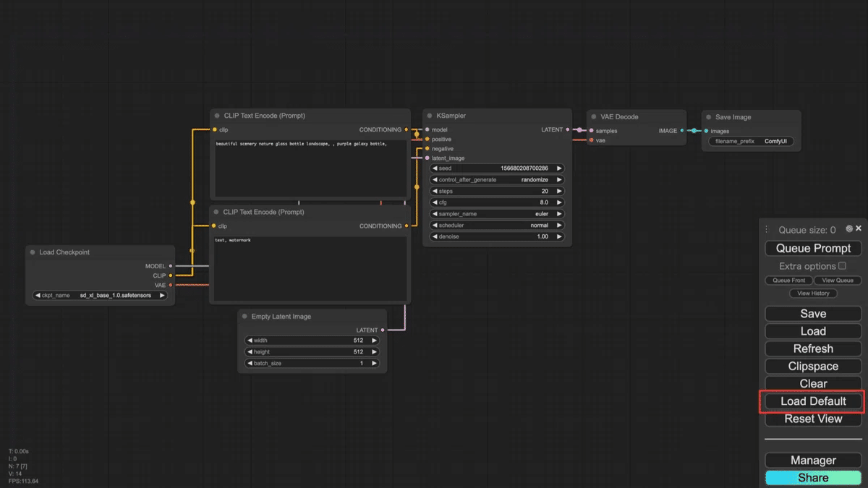Click the Load Default button
Screen dimensions: 868x488
click(x=813, y=401)
